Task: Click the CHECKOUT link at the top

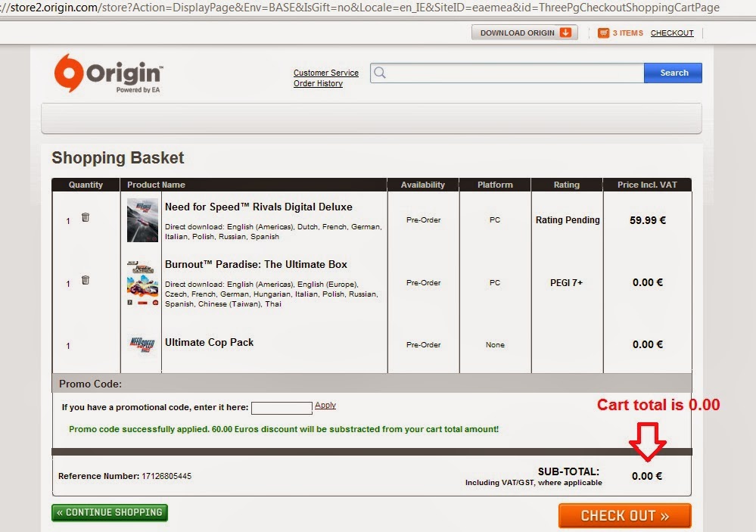Action: 672,33
